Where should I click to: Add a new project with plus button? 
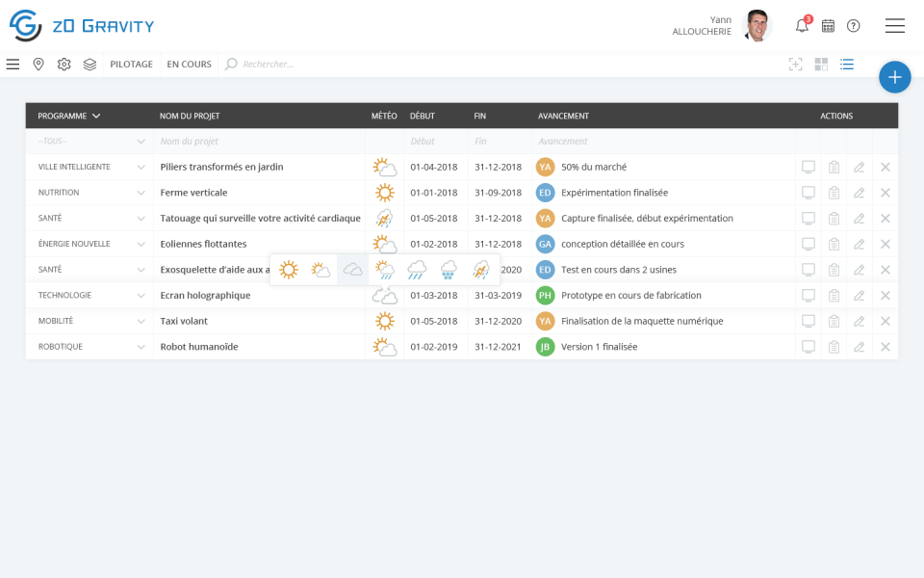894,77
